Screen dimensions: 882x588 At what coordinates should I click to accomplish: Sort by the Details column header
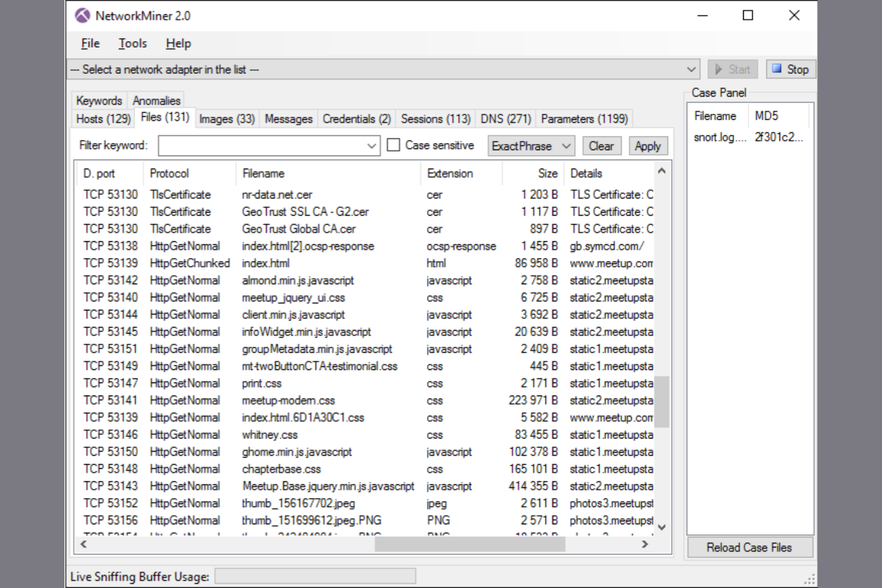pyautogui.click(x=608, y=173)
